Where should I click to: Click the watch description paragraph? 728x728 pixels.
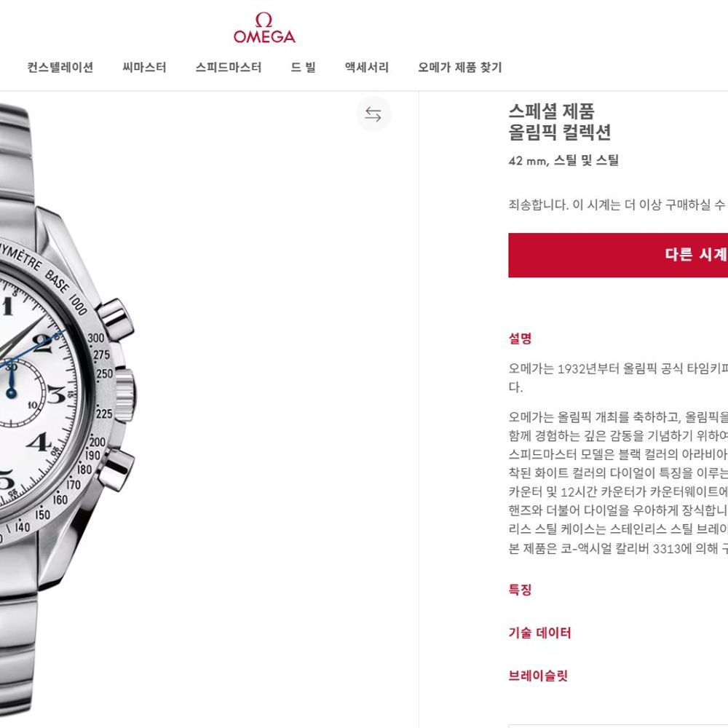618,483
